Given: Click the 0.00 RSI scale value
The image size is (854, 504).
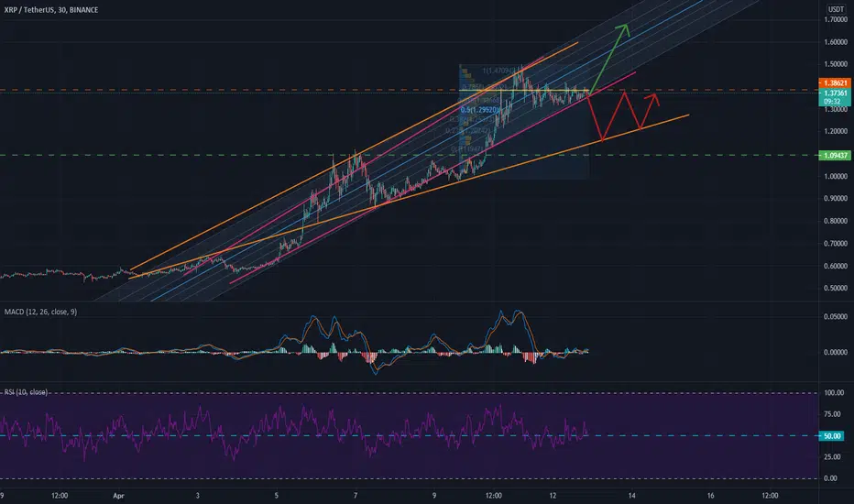Looking at the screenshot, I should pyautogui.click(x=830, y=478).
